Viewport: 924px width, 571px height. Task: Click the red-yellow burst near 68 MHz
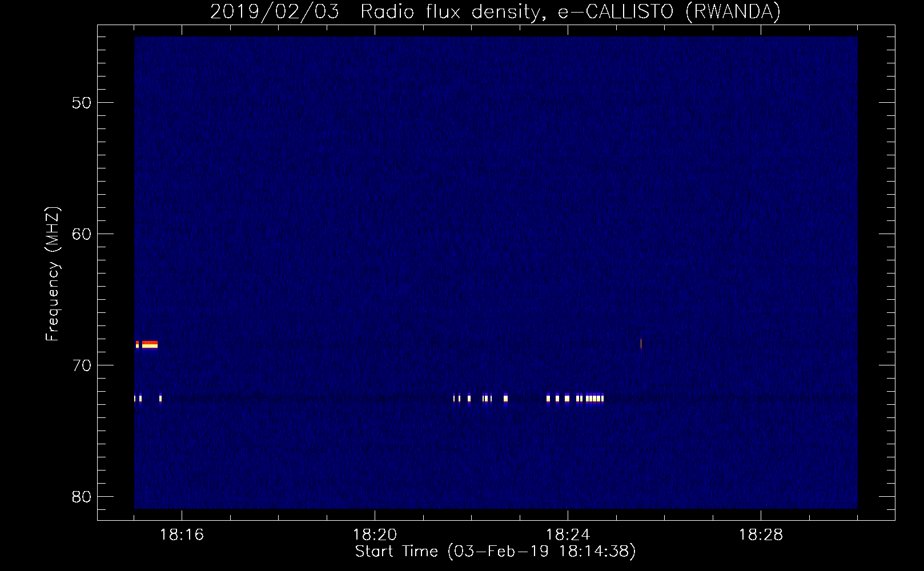tap(147, 344)
